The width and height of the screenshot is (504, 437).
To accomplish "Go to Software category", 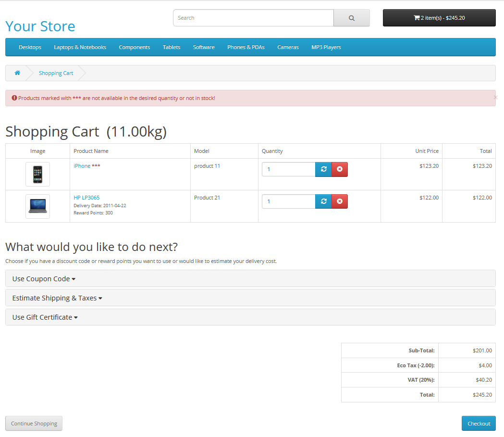I will 204,47.
